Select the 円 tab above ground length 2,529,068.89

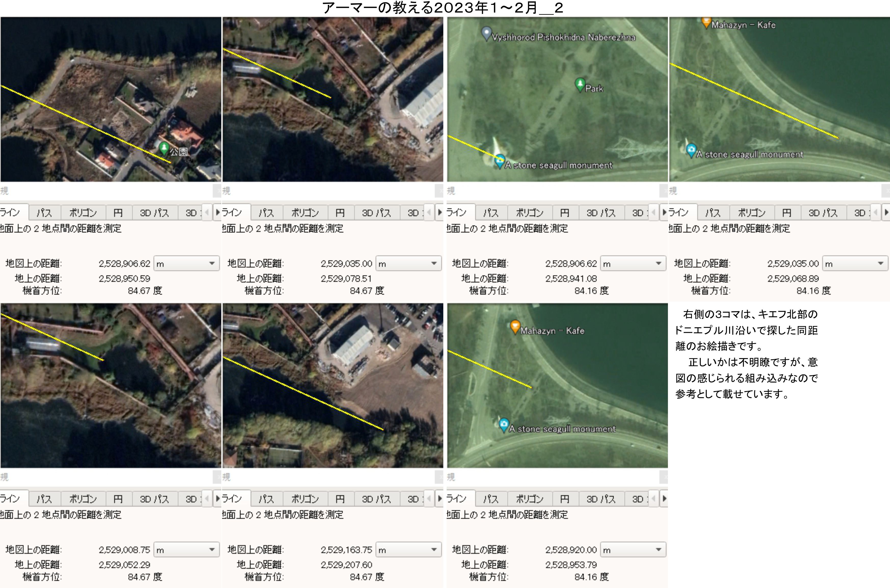tap(787, 213)
